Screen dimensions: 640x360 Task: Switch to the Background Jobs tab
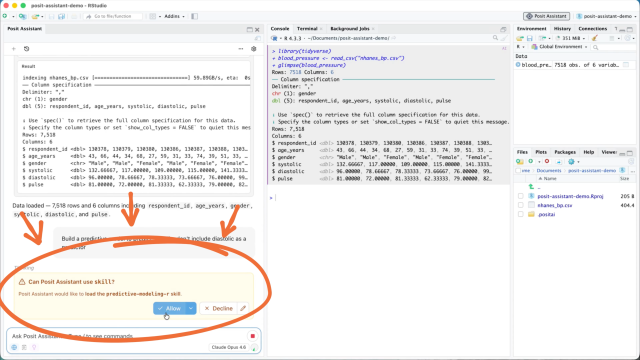[350, 29]
